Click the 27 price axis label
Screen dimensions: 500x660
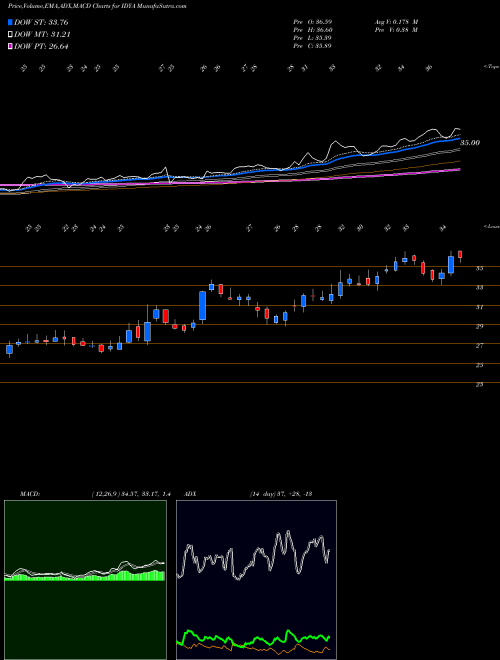[x=479, y=346]
